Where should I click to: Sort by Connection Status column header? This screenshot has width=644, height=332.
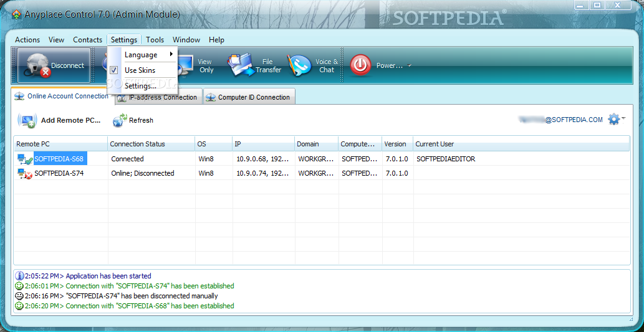pos(151,144)
